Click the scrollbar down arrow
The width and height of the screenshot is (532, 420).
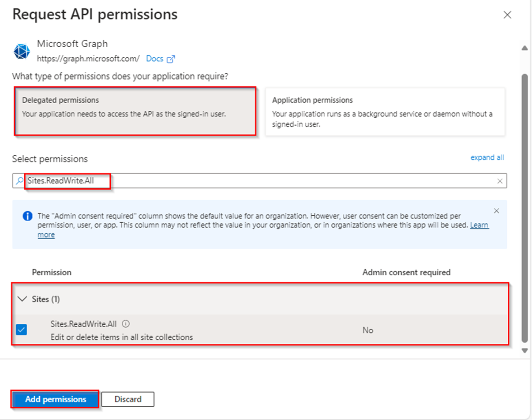tap(525, 351)
